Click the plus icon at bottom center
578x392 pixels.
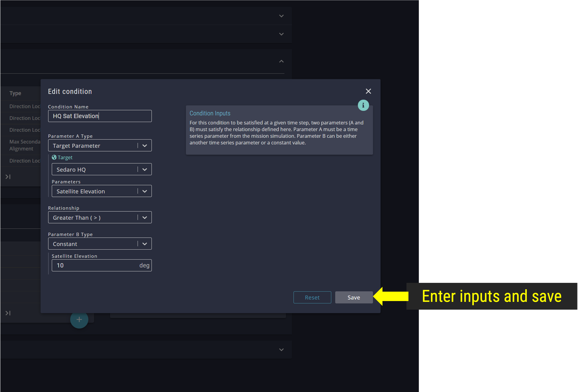point(79,320)
